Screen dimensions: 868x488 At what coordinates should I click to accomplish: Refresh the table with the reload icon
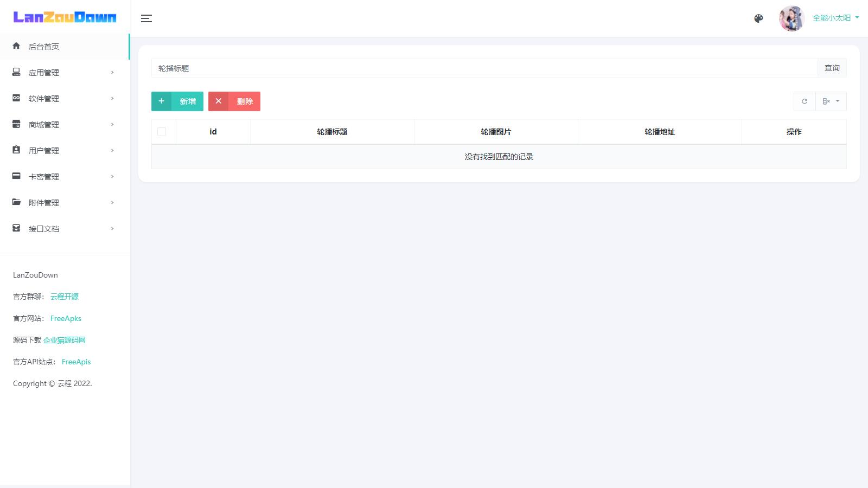[805, 101]
